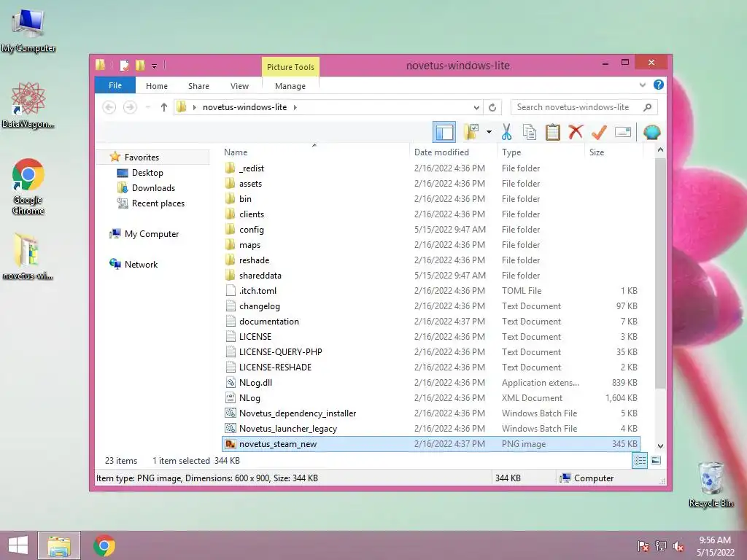Click the scissors Cut icon
The height and width of the screenshot is (560, 747).
pos(506,132)
